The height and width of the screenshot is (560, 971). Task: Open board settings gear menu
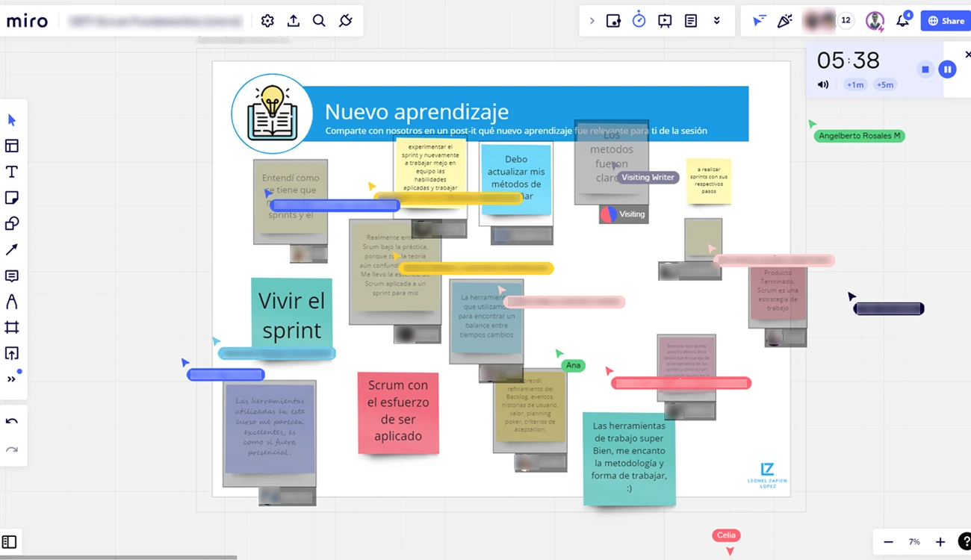click(267, 21)
